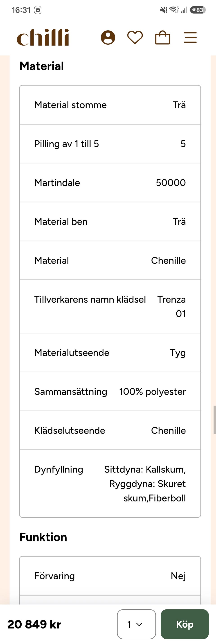Select the Material stomme row
The height and width of the screenshot is (644, 216).
point(110,105)
